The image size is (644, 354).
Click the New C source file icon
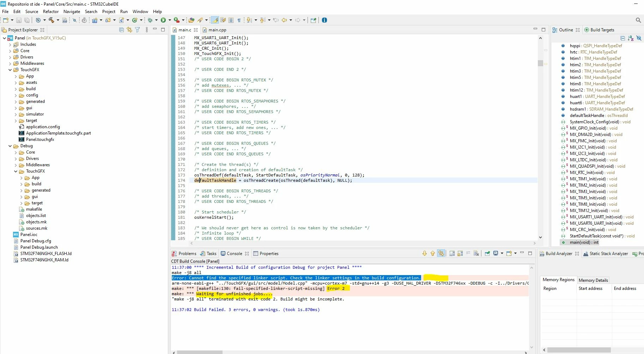pyautogui.click(x=122, y=20)
